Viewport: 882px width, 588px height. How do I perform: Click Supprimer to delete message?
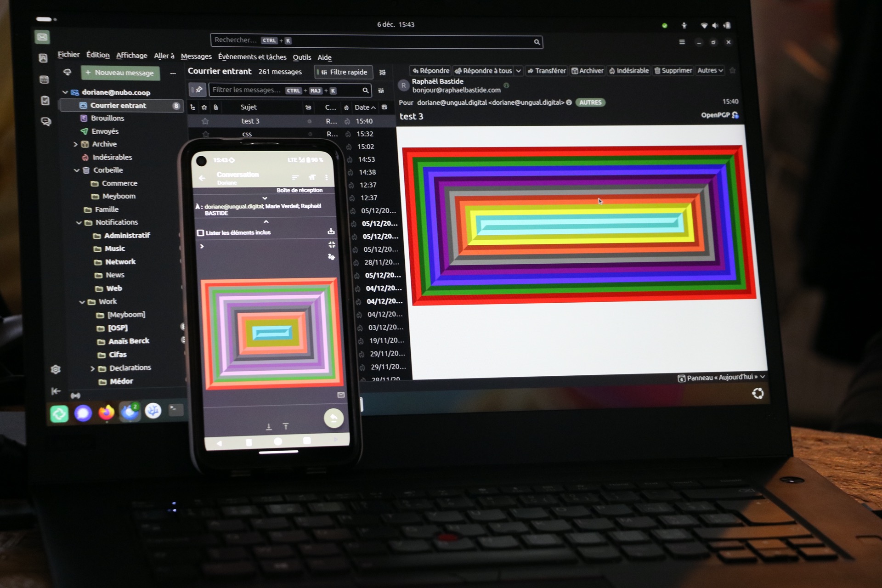pyautogui.click(x=673, y=70)
